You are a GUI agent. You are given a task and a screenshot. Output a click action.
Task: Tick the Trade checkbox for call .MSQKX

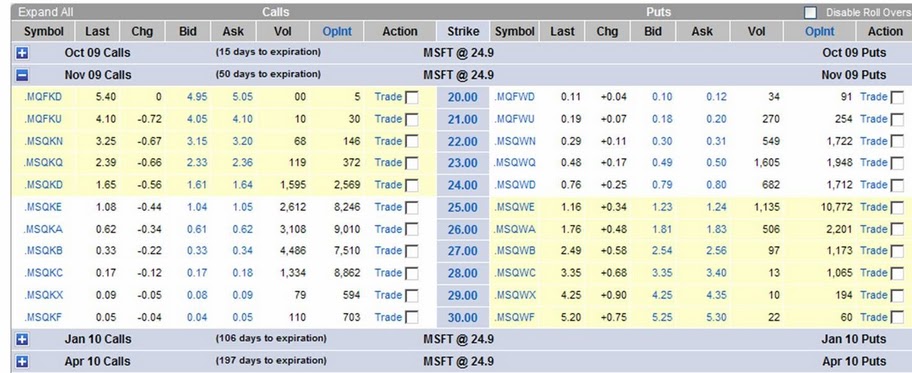tap(411, 296)
